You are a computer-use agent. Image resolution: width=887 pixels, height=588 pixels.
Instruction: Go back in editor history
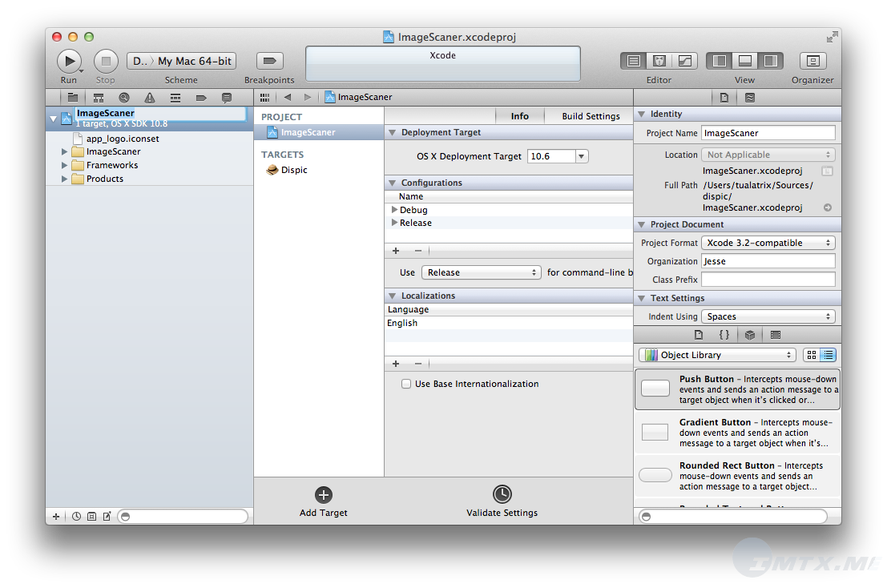(x=288, y=97)
